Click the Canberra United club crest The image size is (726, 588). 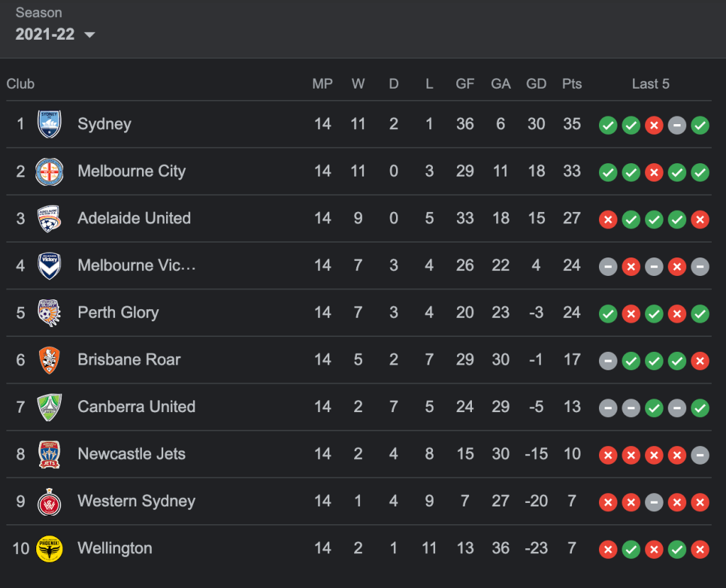pyautogui.click(x=50, y=407)
